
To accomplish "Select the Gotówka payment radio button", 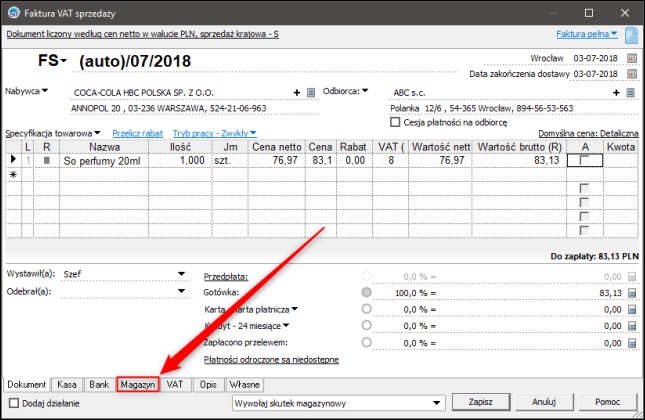I will tap(367, 292).
